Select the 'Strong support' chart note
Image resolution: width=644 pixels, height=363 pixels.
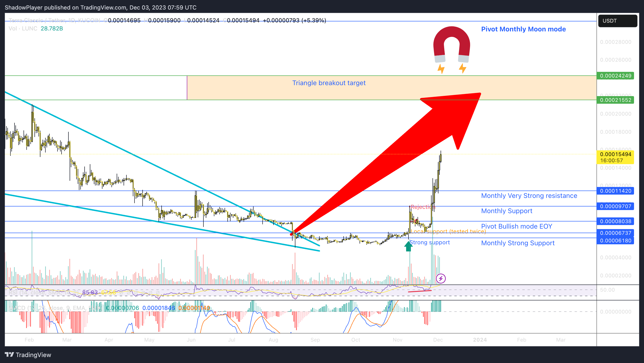tap(429, 242)
